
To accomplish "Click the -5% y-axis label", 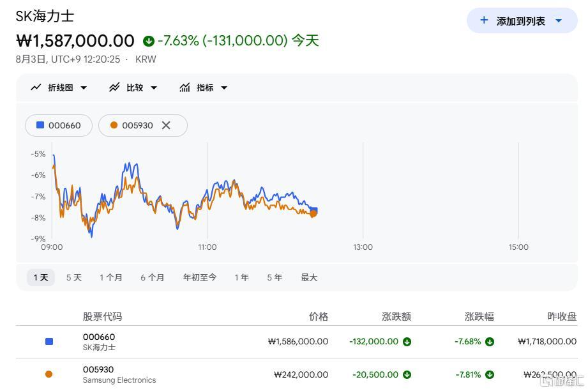I will 38,154.
